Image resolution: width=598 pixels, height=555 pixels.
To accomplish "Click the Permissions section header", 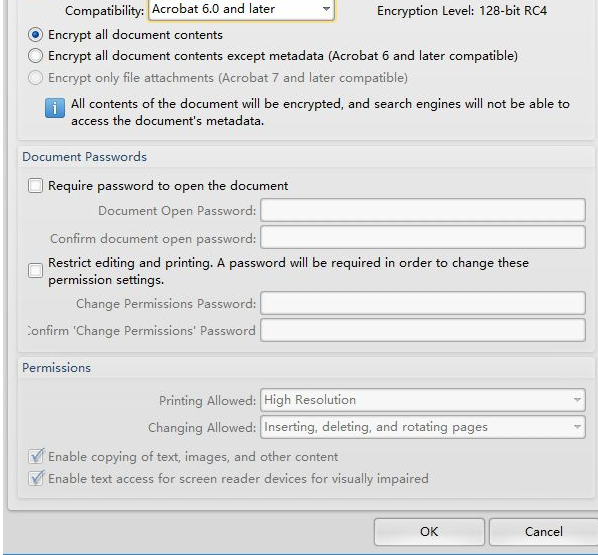I will click(x=56, y=368).
